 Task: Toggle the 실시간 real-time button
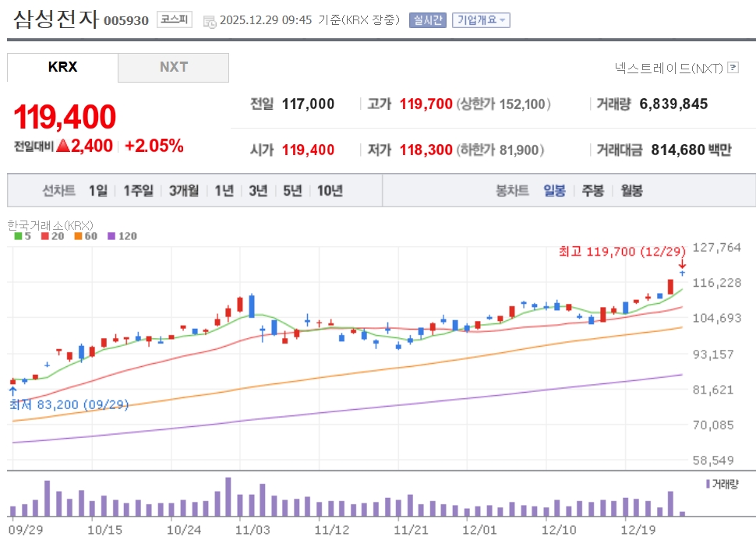tap(427, 20)
